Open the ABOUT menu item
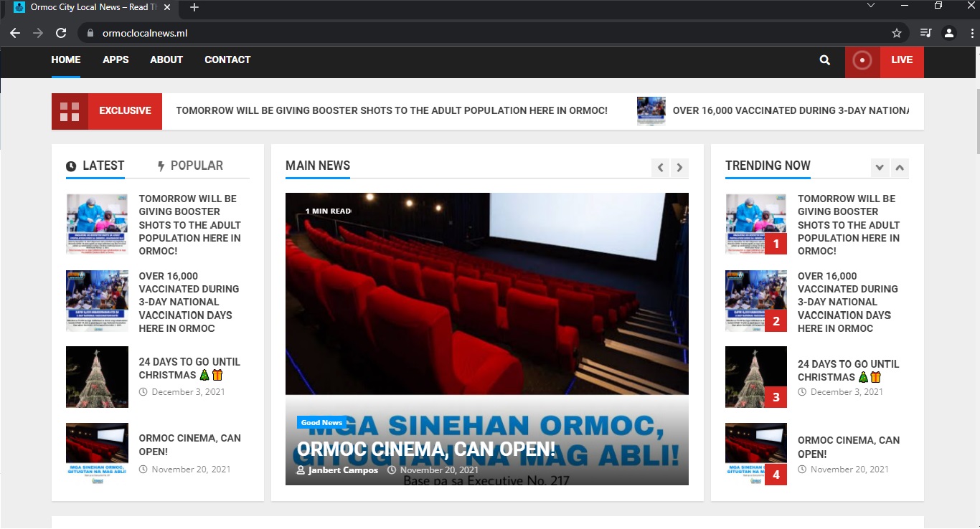This screenshot has width=980, height=529. click(x=166, y=60)
